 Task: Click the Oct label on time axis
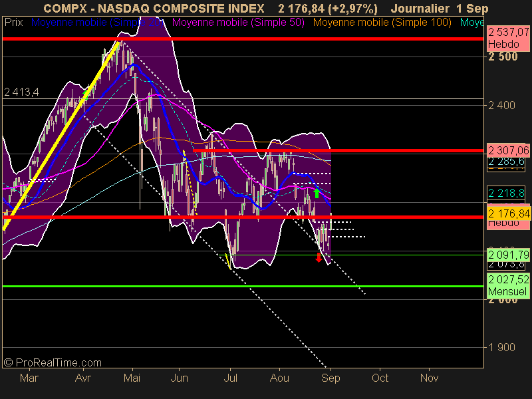pyautogui.click(x=380, y=378)
